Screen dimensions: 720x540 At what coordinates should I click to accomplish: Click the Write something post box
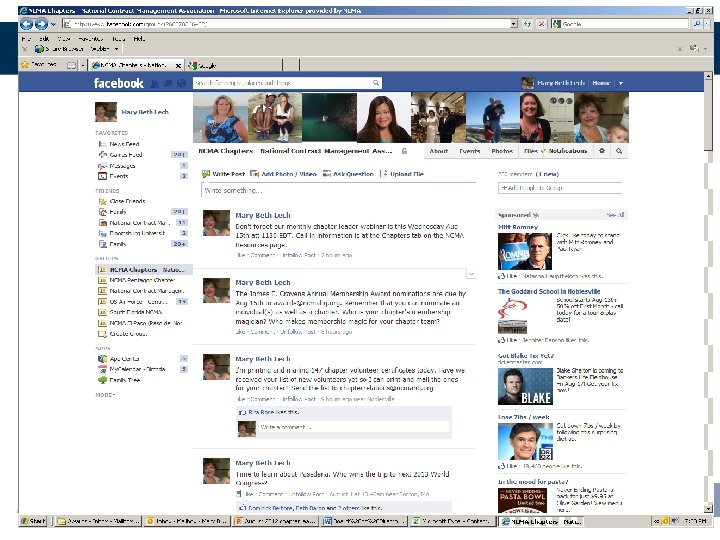(338, 190)
